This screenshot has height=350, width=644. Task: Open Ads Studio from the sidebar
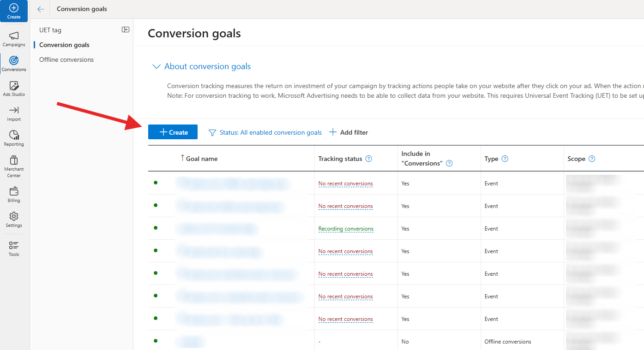coord(14,89)
